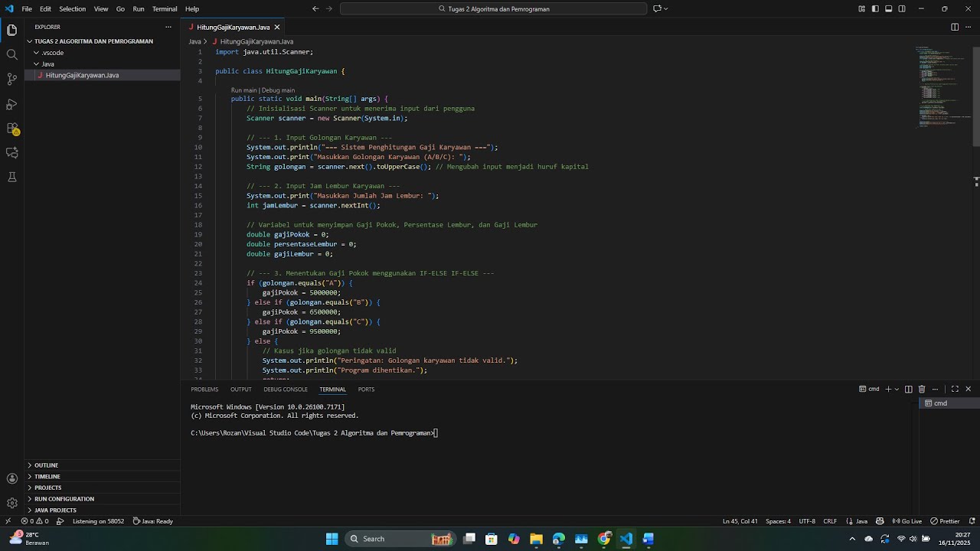Open the Run and Debug view
Screen dimensions: 980x551
pyautogui.click(x=11, y=103)
